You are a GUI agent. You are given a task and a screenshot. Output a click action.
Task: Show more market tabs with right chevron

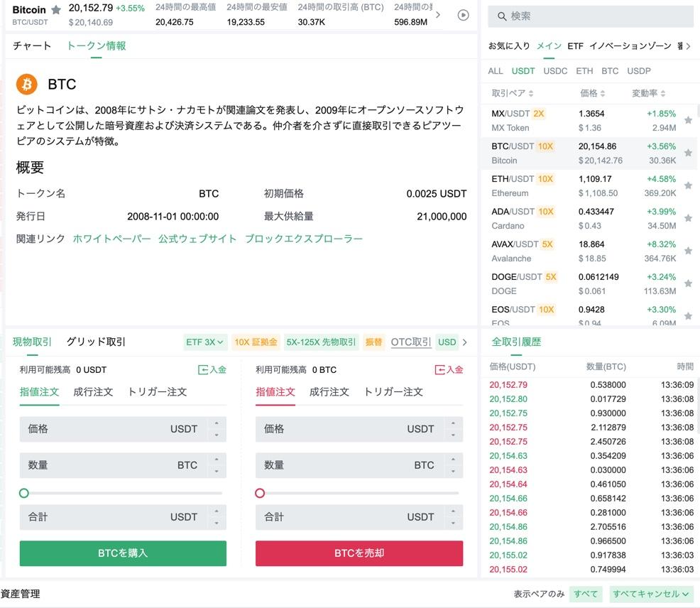(688, 46)
